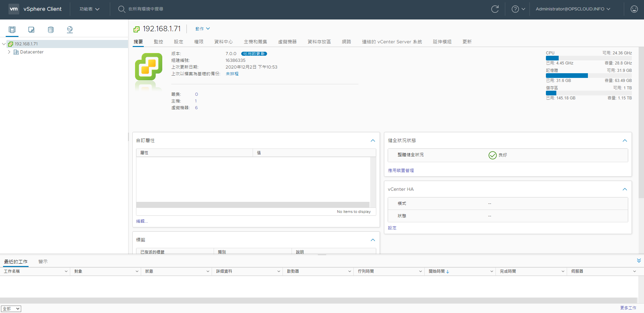Click the recent tasks horizontal scrollbar
This screenshot has height=313, width=644.
point(318,301)
